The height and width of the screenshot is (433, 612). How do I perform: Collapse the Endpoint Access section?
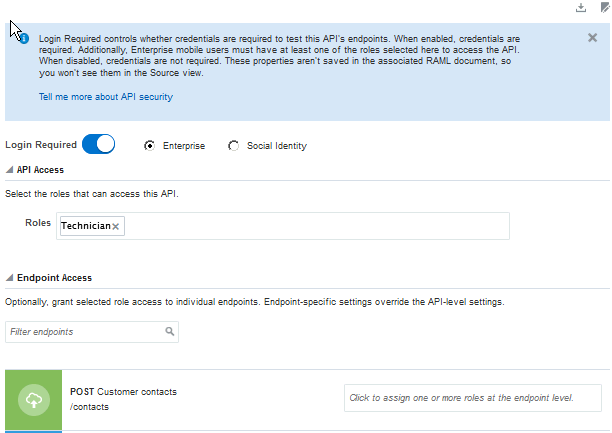pyautogui.click(x=10, y=277)
